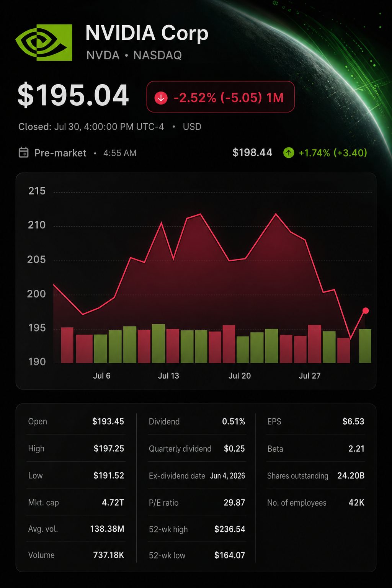Click the Dividend value 0.51%
The height and width of the screenshot is (588, 392).
[x=234, y=421]
